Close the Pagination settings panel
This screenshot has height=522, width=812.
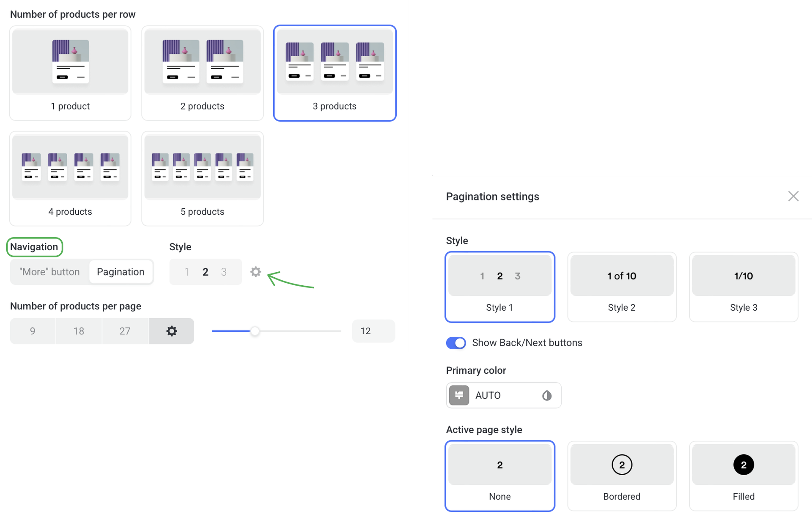[793, 196]
